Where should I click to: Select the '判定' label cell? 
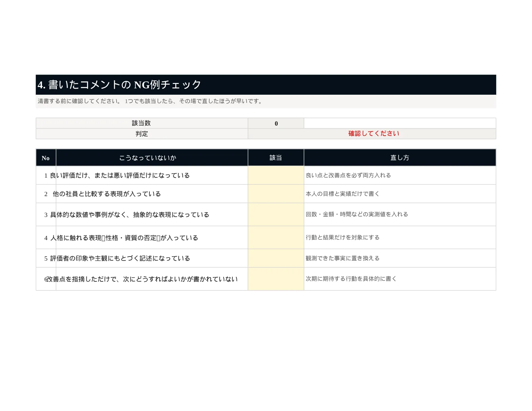click(142, 134)
